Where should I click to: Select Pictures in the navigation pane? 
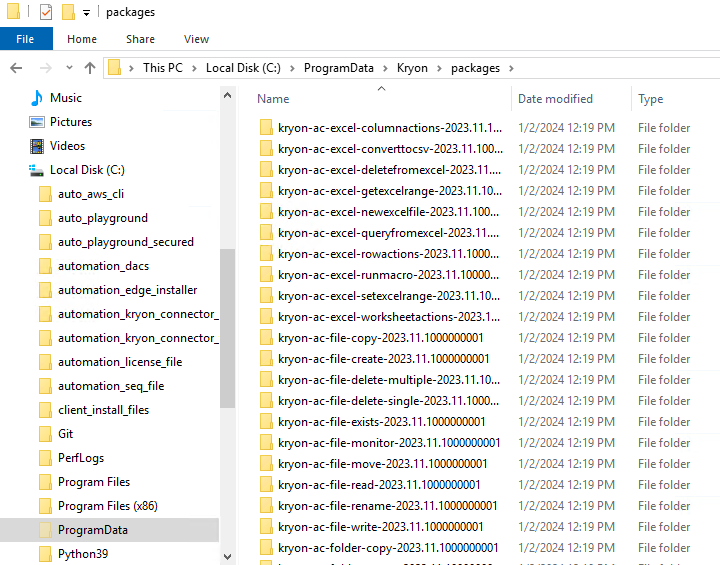(x=71, y=122)
